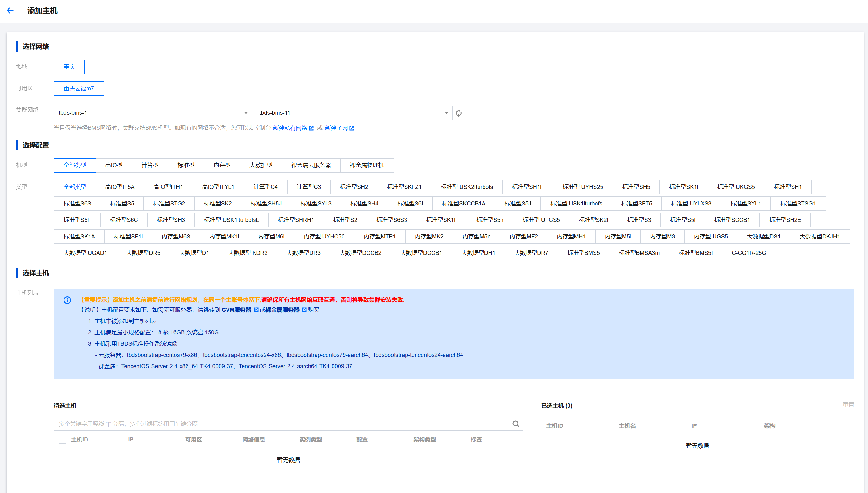Image resolution: width=868 pixels, height=493 pixels.
Task: Click the refresh cluster network icon
Action: click(459, 113)
